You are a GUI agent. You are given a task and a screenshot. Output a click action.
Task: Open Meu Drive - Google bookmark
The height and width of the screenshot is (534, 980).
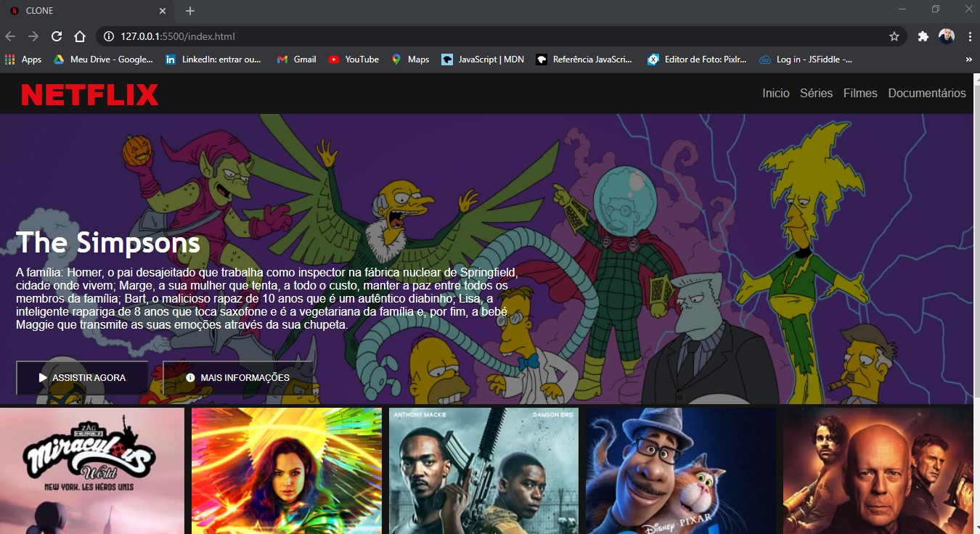102,59
